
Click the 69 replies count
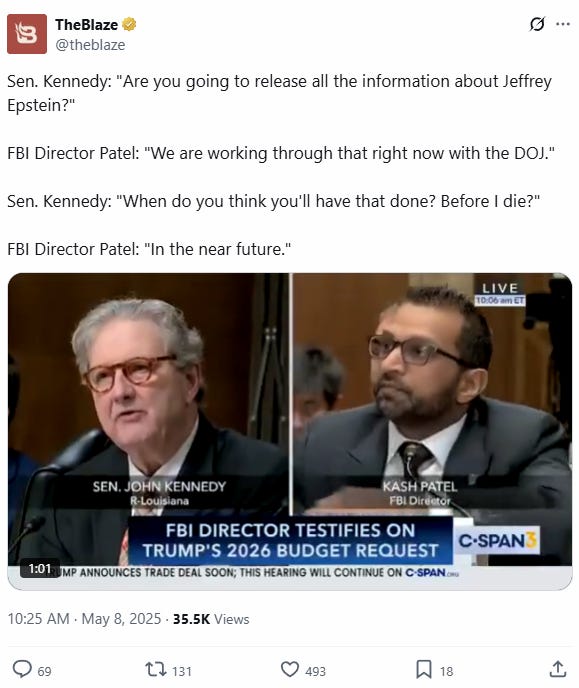point(44,671)
